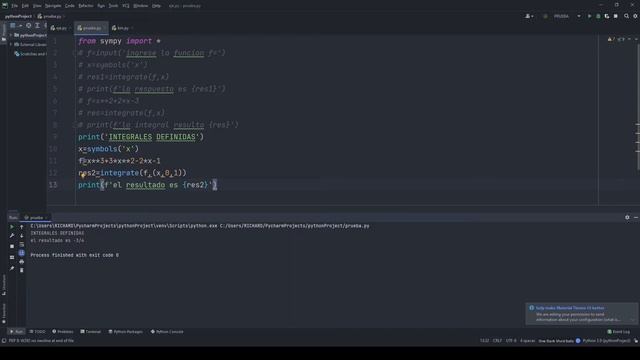Open the Tools menu
Image resolution: width=640 pixels, height=360 pixels.
[x=113, y=6]
